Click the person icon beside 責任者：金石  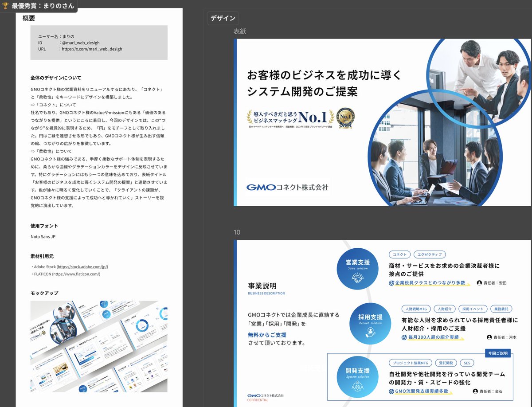click(476, 391)
